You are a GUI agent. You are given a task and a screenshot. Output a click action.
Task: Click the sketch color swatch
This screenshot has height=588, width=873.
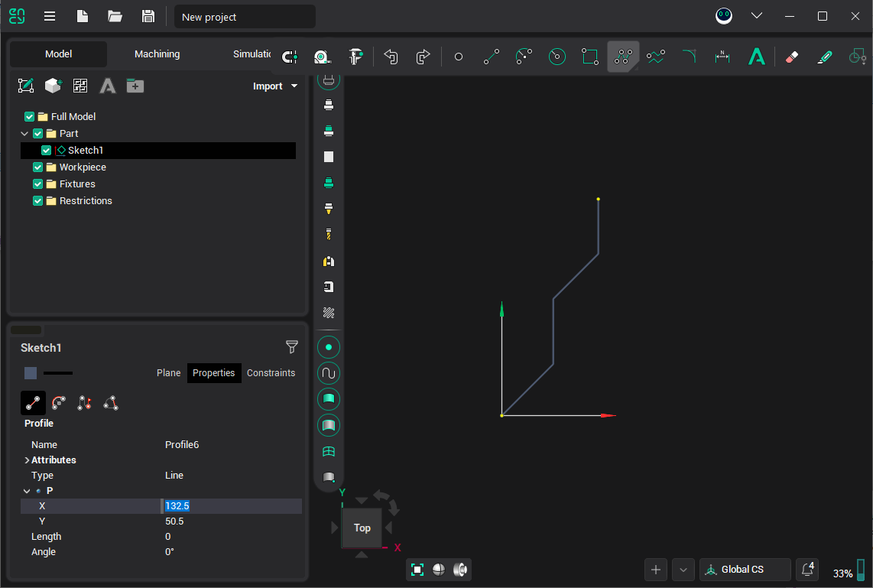click(31, 373)
